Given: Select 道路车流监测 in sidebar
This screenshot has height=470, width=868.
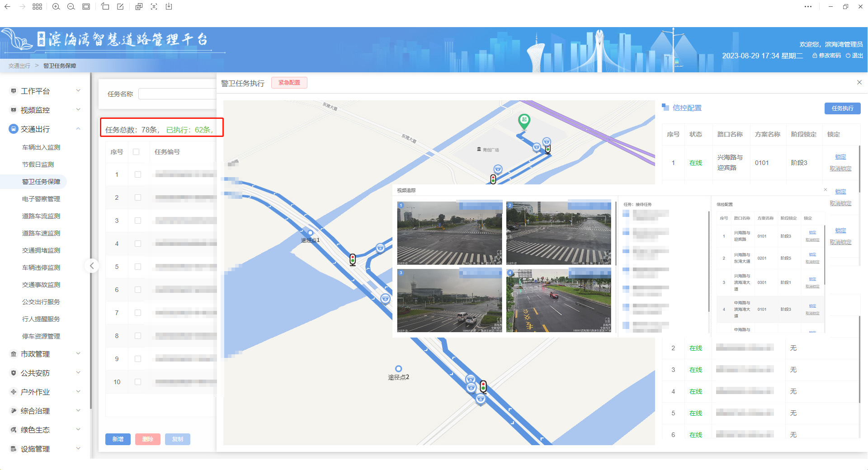Looking at the screenshot, I should pyautogui.click(x=41, y=216).
